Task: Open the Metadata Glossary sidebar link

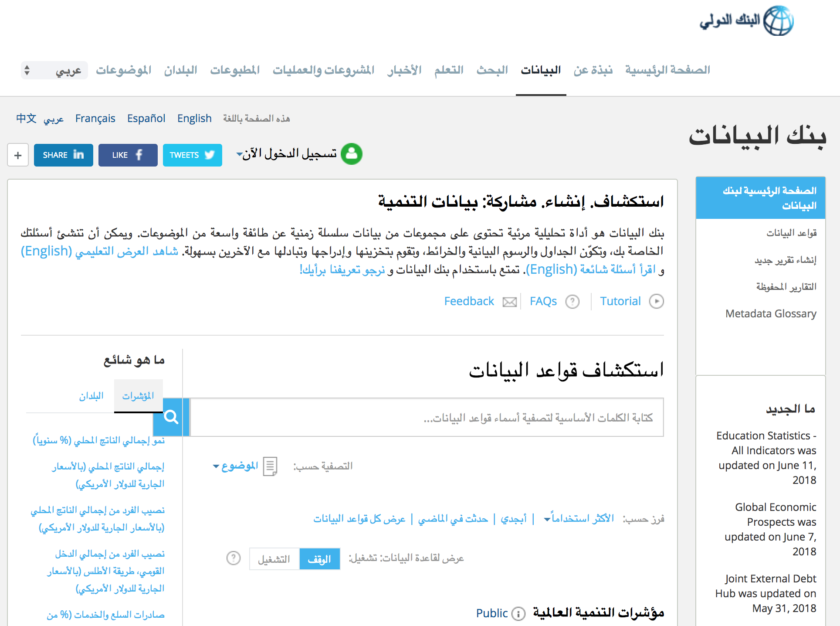Action: 770,314
